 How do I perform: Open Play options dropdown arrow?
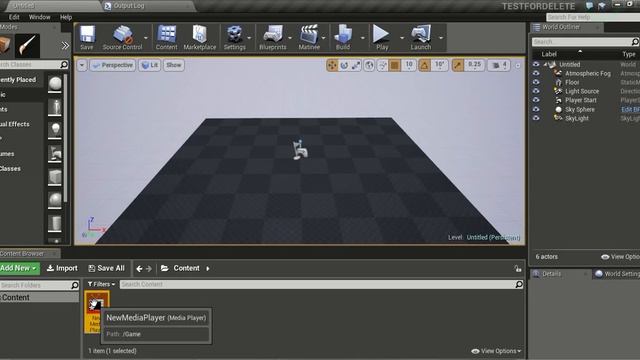click(x=402, y=38)
